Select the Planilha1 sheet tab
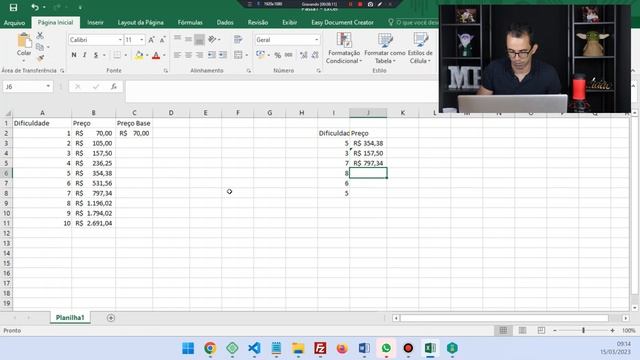This screenshot has height=360, width=640. point(70,318)
